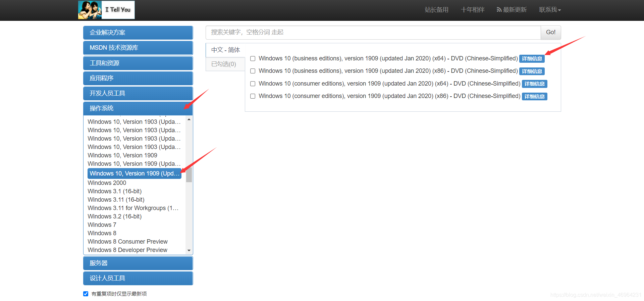Expand the 工具和资源 category panel
This screenshot has width=644, height=301.
[x=138, y=63]
